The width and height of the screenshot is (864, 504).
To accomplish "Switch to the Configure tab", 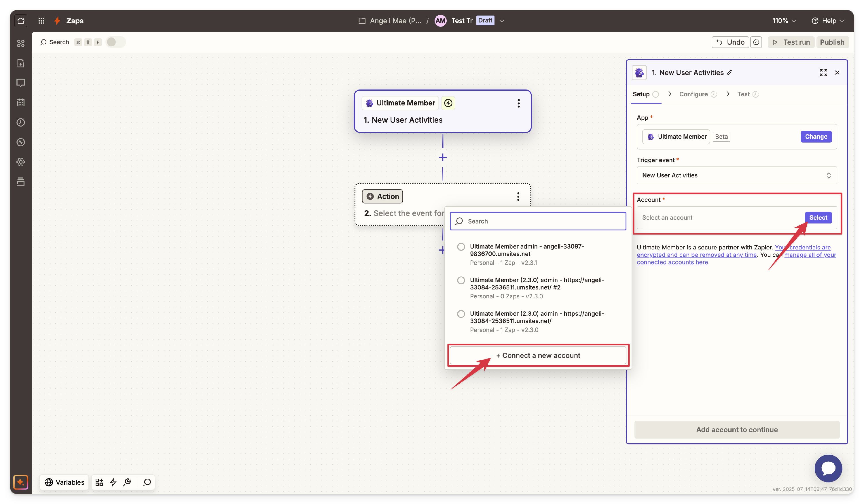I will point(698,94).
